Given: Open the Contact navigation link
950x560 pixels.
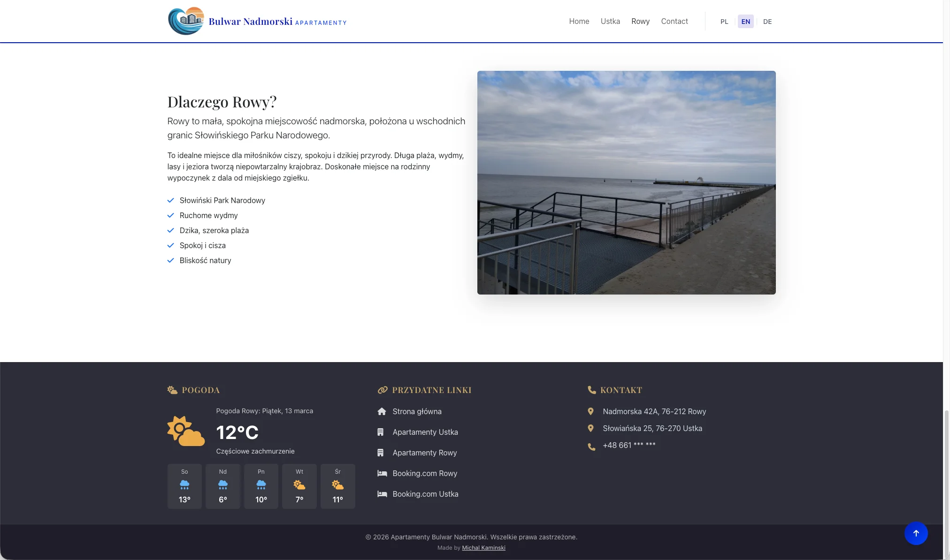Looking at the screenshot, I should click(x=674, y=22).
